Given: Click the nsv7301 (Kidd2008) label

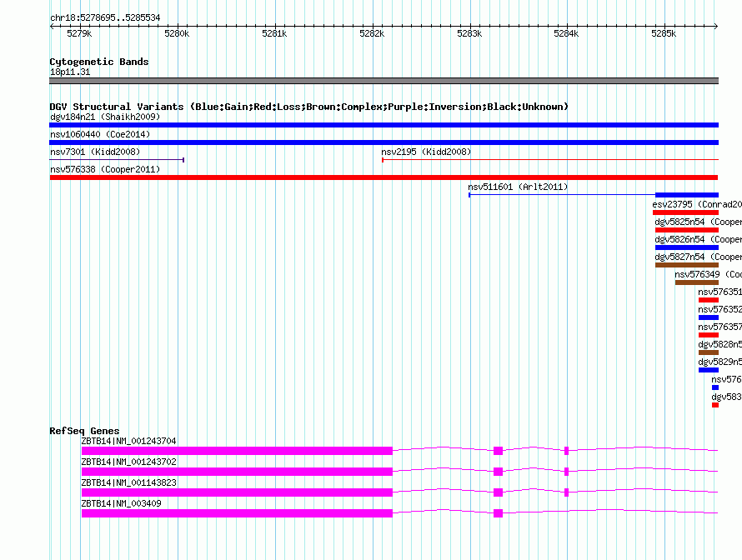Looking at the screenshot, I should 95,152.
